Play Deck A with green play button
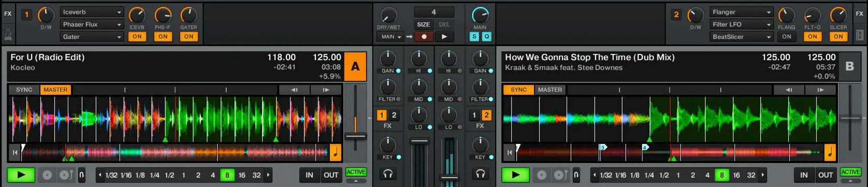This screenshot has height=187, width=868. click(21, 175)
